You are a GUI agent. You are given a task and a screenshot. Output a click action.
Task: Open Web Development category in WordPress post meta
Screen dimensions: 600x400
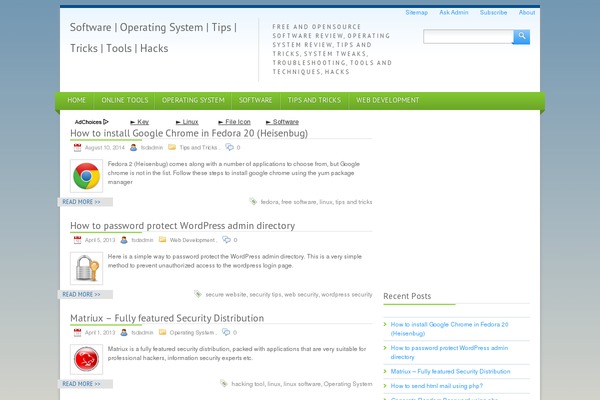tap(192, 240)
